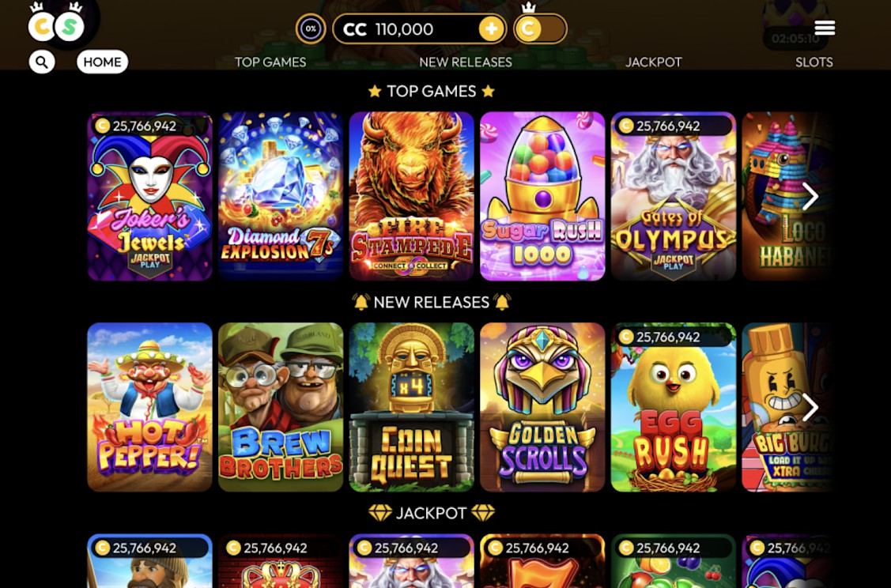Image resolution: width=891 pixels, height=588 pixels.
Task: Show next New Releases with right chevron
Action: pos(810,407)
